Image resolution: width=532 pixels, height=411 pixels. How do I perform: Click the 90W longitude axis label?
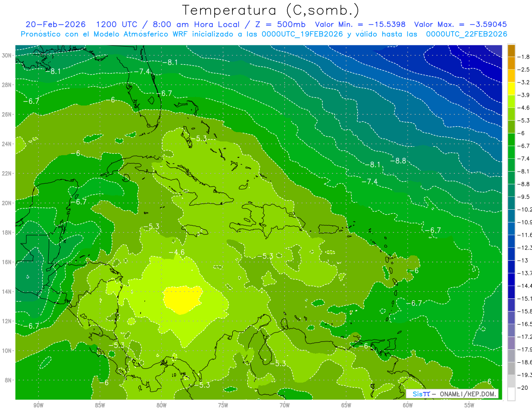point(38,405)
